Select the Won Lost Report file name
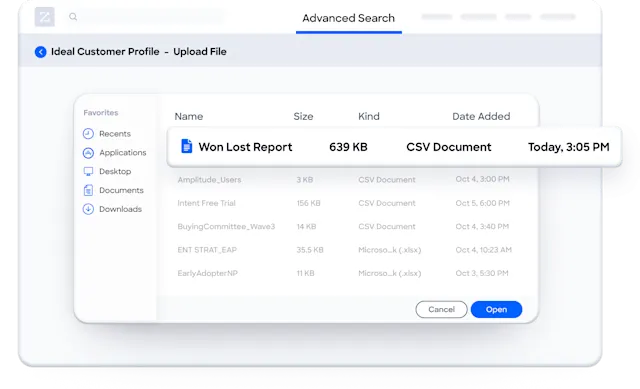The image size is (640, 389). tap(245, 147)
